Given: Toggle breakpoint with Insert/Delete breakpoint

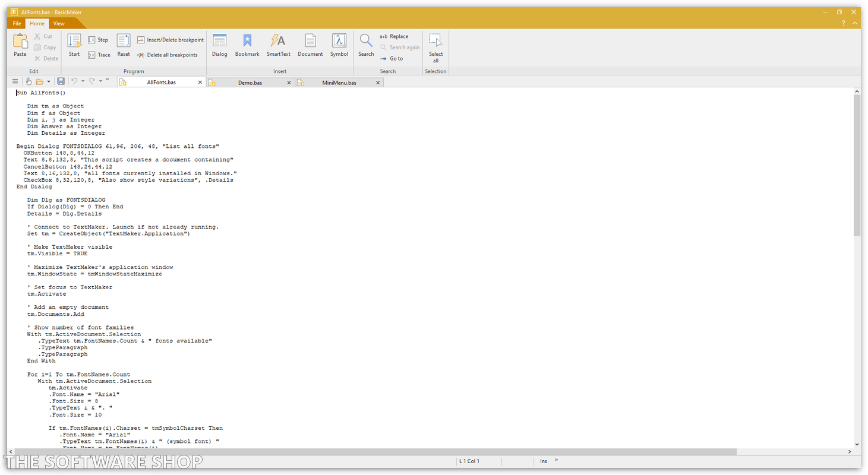Looking at the screenshot, I should click(171, 40).
